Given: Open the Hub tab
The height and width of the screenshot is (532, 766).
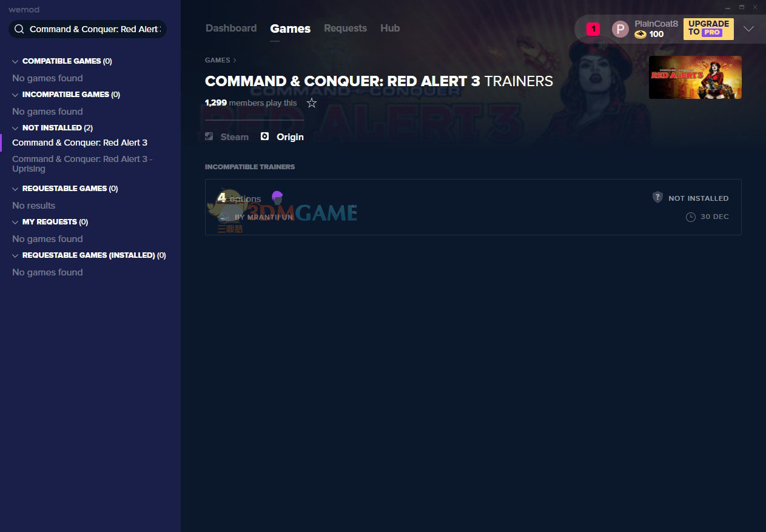Looking at the screenshot, I should click(x=389, y=29).
